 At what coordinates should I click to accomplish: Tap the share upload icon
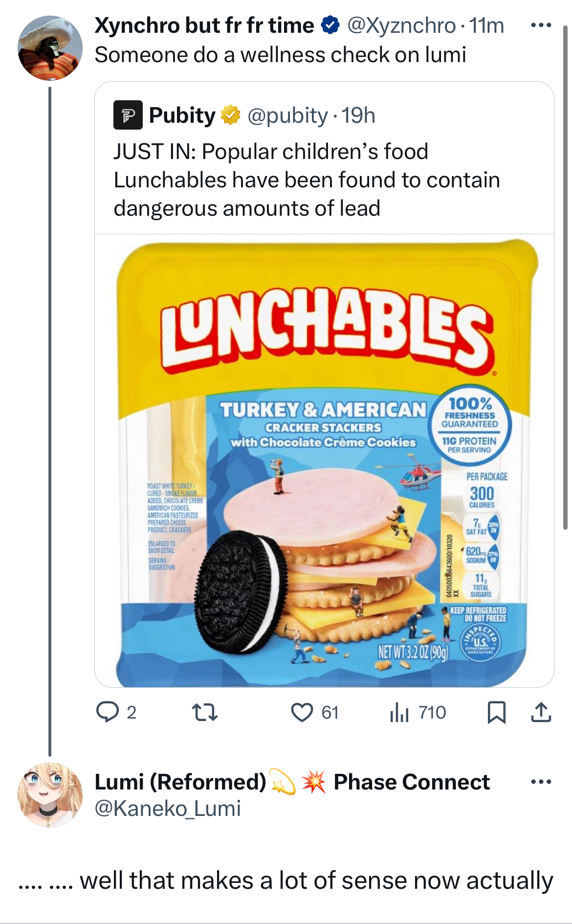pyautogui.click(x=541, y=712)
